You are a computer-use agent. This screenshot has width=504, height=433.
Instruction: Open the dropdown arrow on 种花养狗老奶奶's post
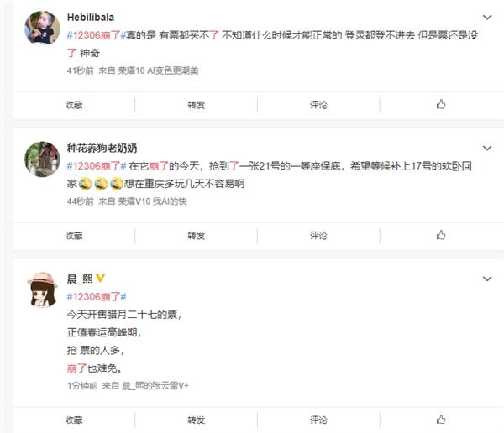tap(488, 147)
